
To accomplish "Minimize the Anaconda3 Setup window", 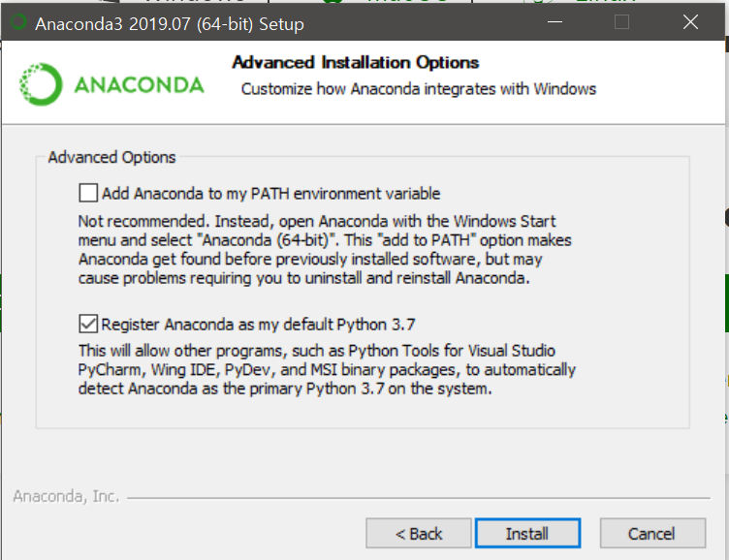I will pos(555,22).
